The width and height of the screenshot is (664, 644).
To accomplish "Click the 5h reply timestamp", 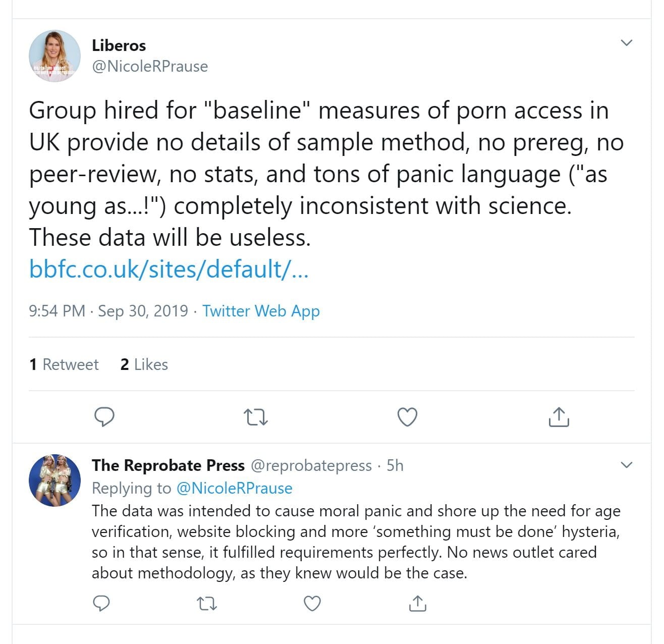I will (x=395, y=465).
